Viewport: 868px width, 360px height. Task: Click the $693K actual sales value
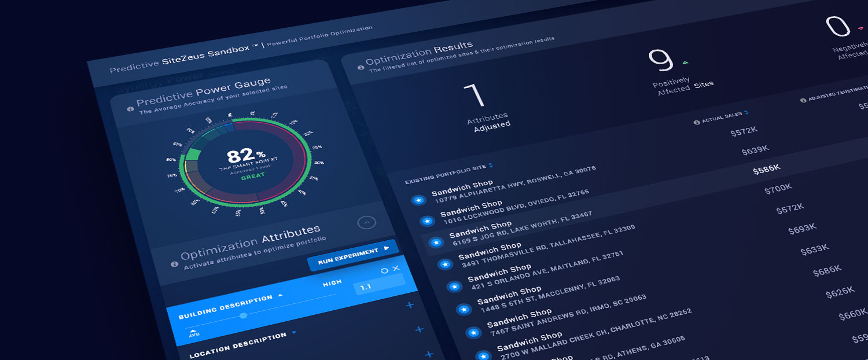coord(802,229)
